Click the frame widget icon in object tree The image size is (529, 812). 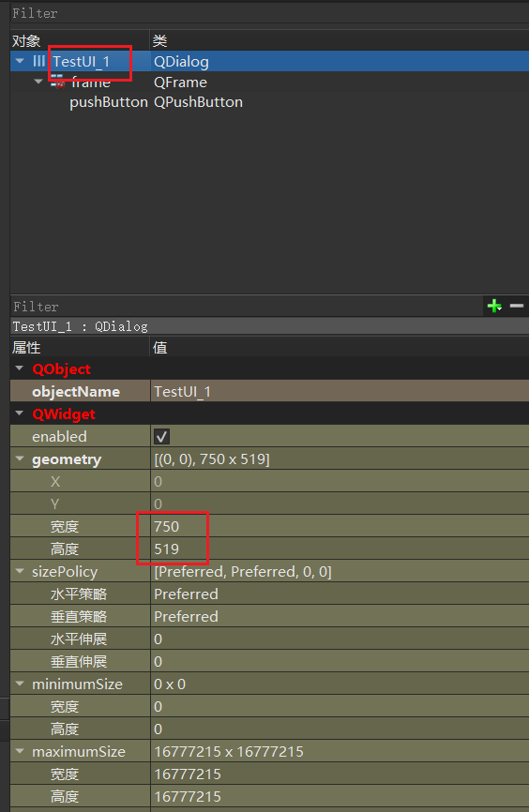[x=57, y=82]
